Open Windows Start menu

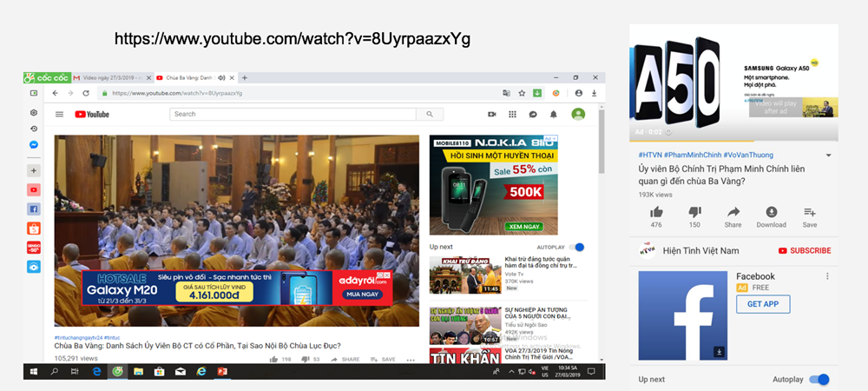click(x=34, y=372)
